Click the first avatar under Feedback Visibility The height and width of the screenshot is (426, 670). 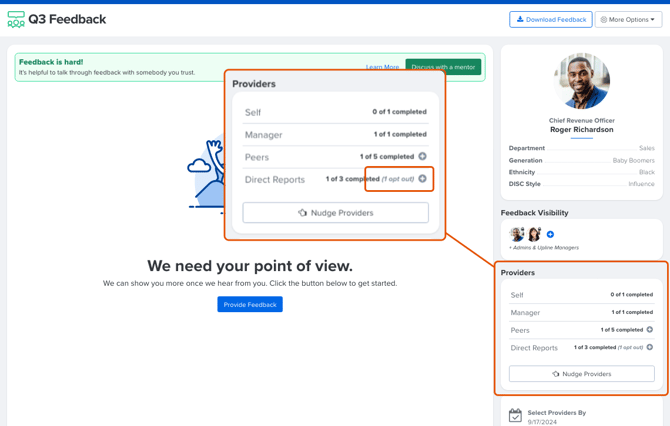[x=517, y=234]
